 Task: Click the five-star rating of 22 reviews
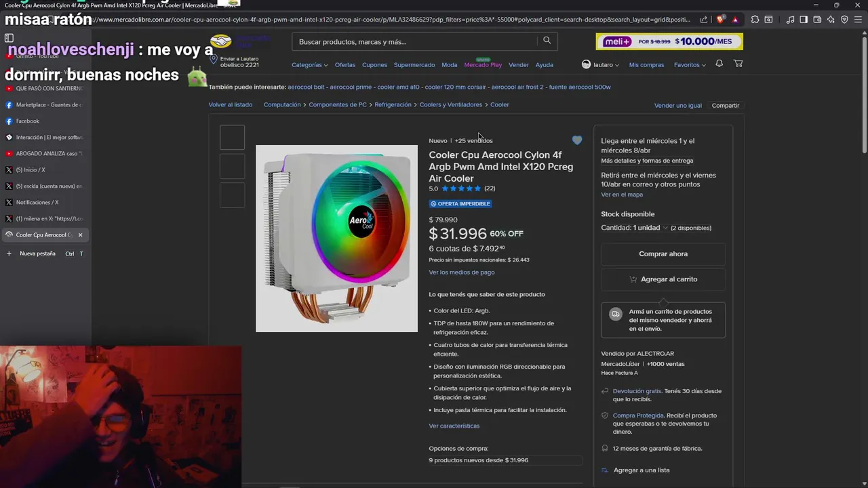point(461,188)
